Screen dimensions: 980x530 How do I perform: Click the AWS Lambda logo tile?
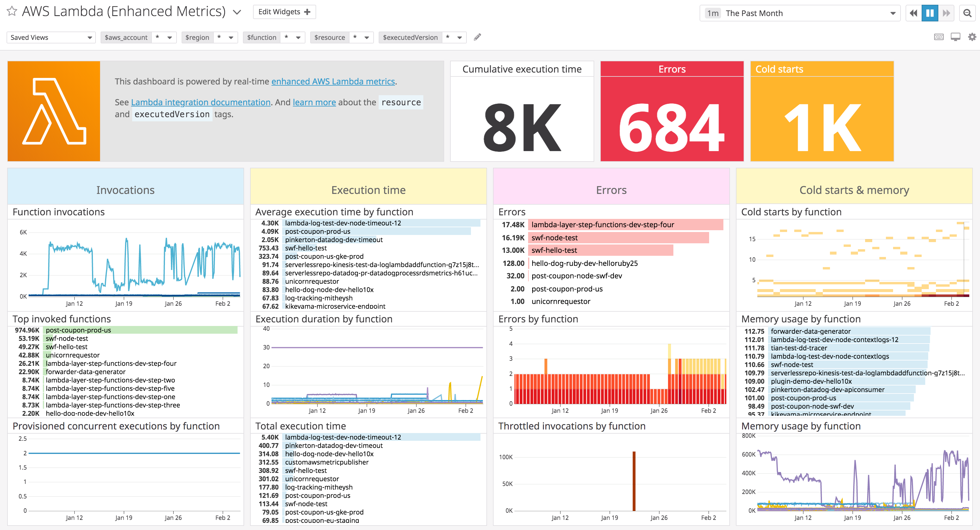54,111
